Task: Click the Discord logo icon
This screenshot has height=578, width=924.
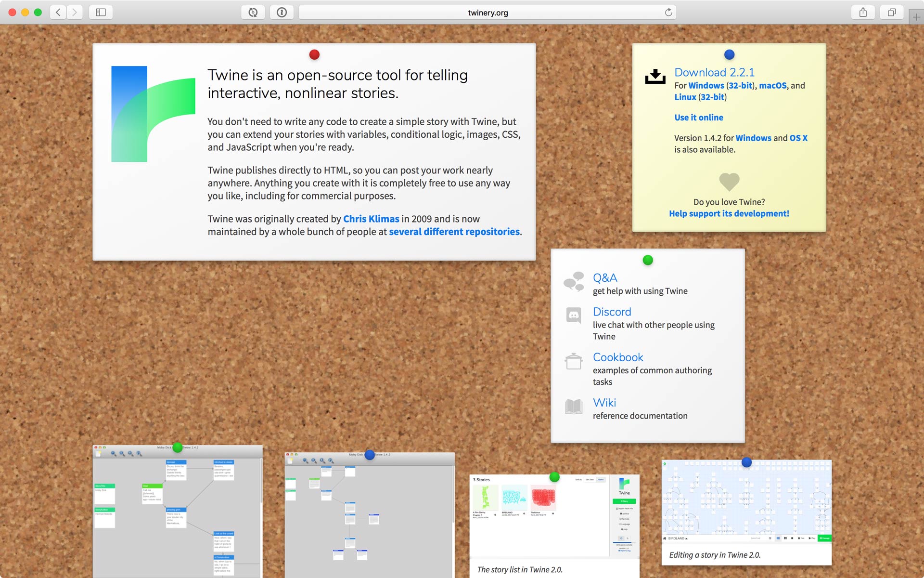Action: pyautogui.click(x=574, y=315)
